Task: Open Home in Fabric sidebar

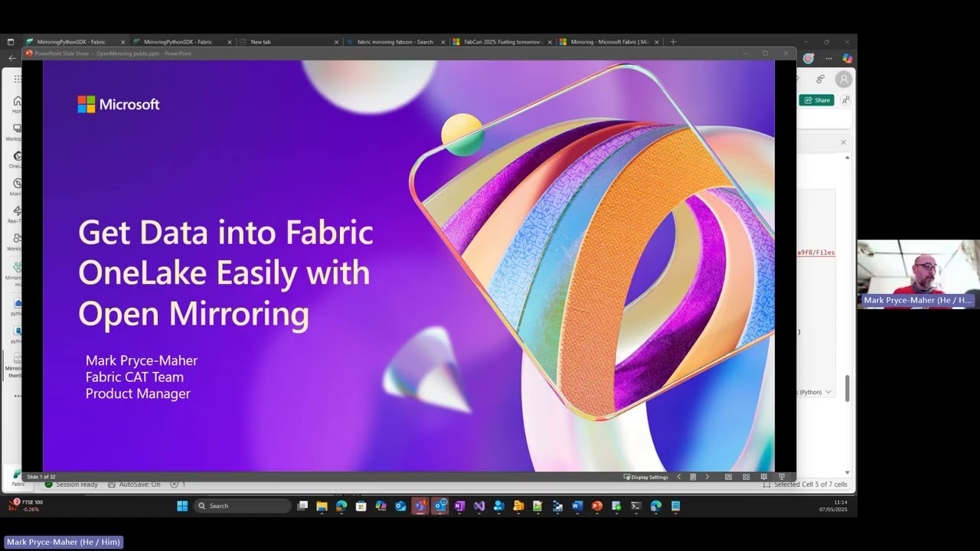Action: point(17,105)
